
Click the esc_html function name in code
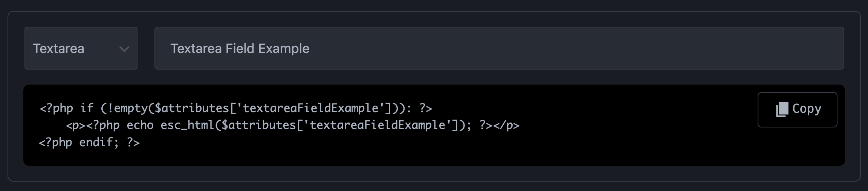point(187,125)
